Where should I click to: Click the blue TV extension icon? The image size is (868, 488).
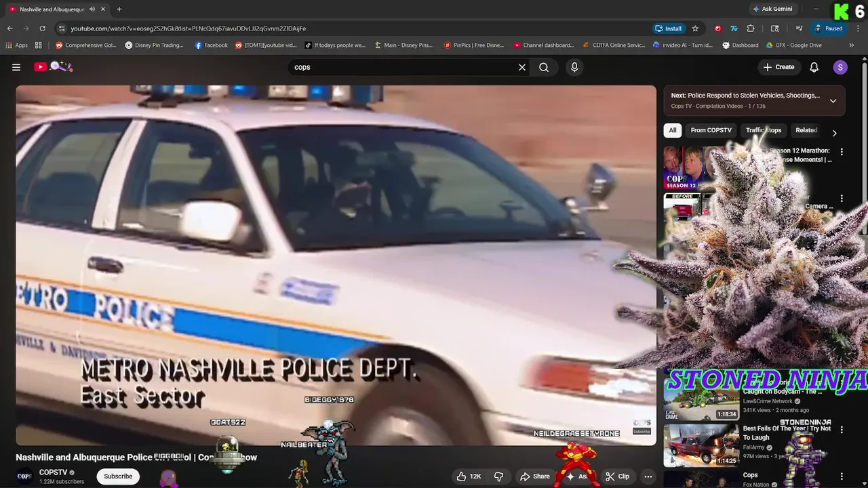(x=734, y=28)
